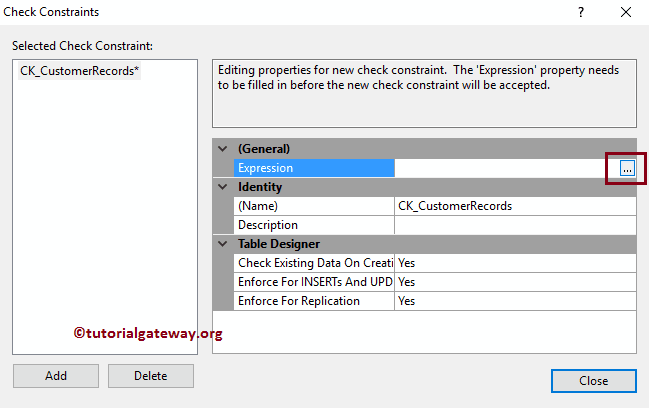Click the Description value field

pyautogui.click(x=514, y=225)
